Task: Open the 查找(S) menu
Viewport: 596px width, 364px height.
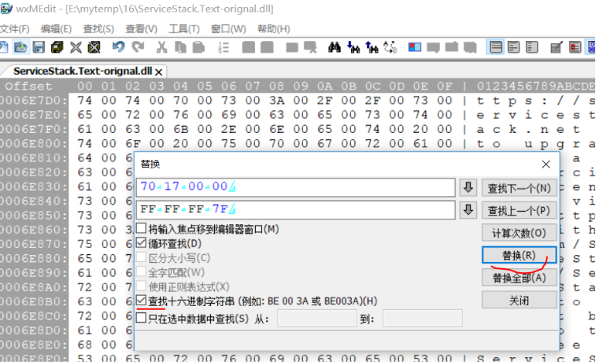Action: [98, 29]
